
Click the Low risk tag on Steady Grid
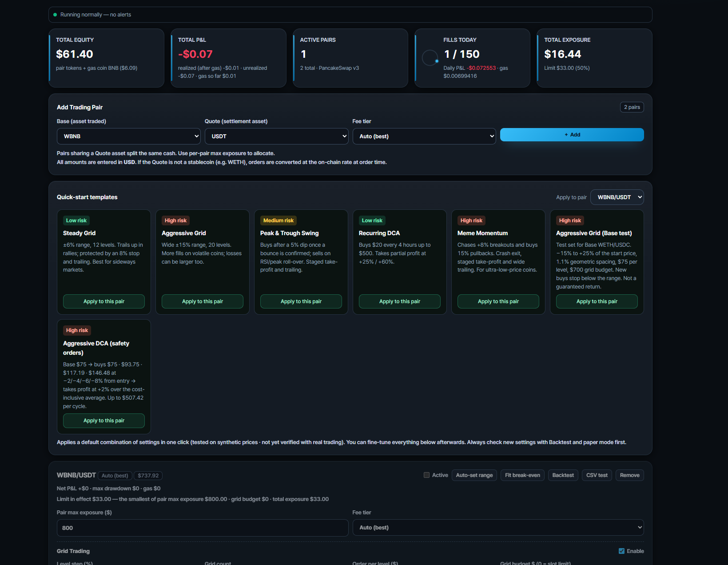(76, 220)
